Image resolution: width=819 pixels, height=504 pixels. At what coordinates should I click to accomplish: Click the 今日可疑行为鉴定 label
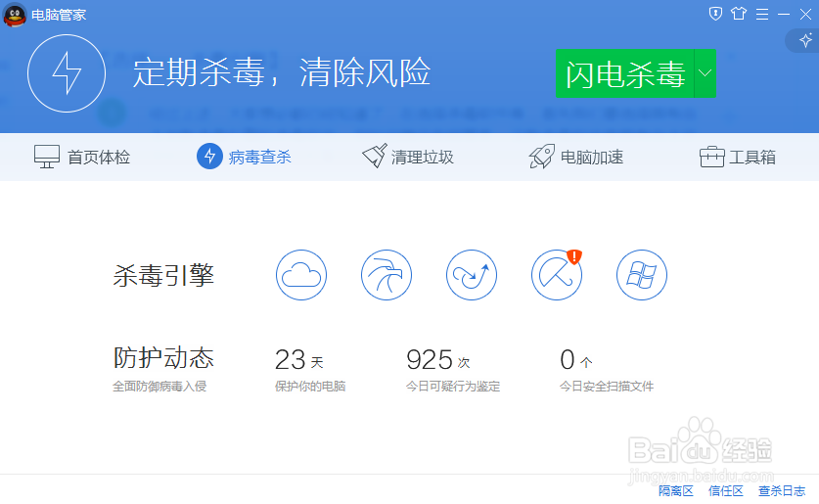tap(453, 387)
